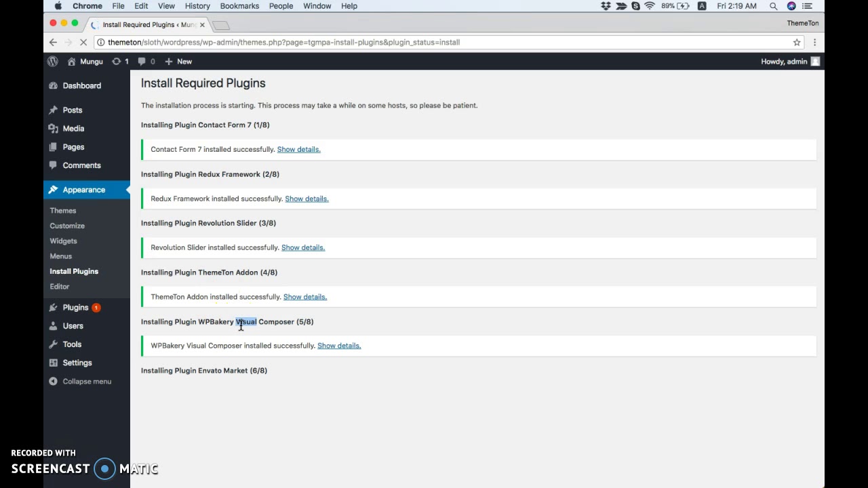Screen dimensions: 868x488
Task: Click the battery status indicator
Action: [x=675, y=6]
